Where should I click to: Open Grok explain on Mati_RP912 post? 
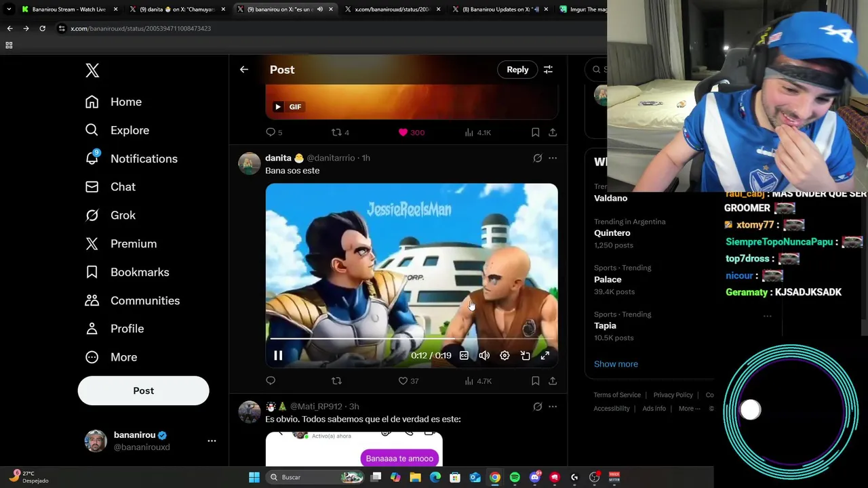[537, 407]
